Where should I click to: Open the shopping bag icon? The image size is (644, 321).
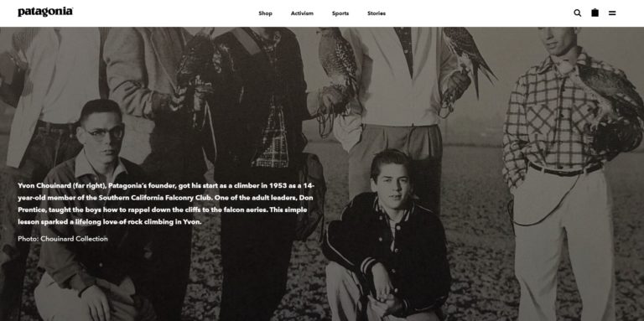(x=595, y=13)
